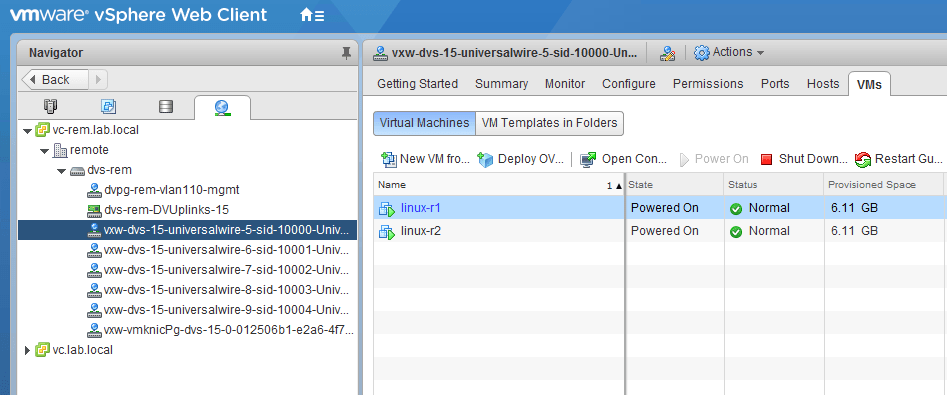The image size is (947, 395).
Task: Select universalwire-7-sid-10002 port group
Action: click(x=226, y=270)
